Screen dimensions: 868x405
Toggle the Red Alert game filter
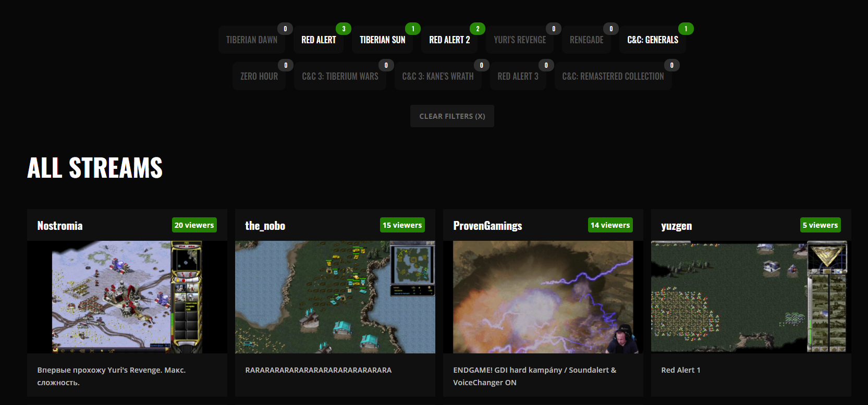319,40
